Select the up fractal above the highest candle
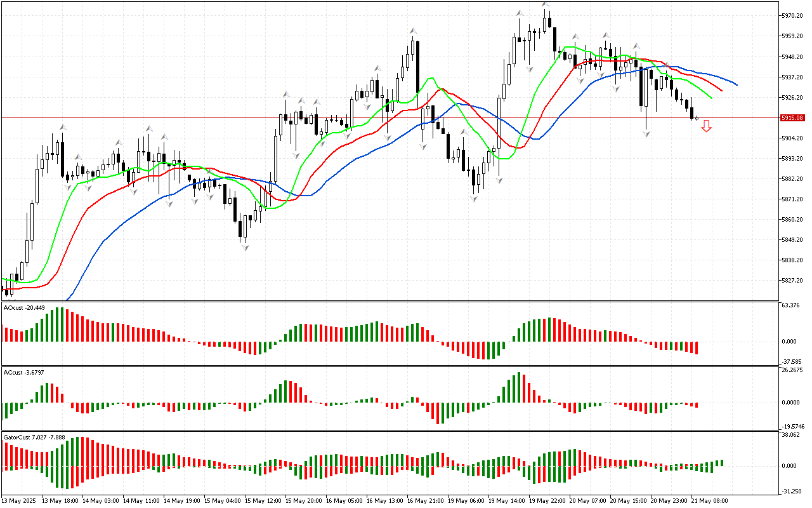The width and height of the screenshot is (812, 508). (x=545, y=4)
